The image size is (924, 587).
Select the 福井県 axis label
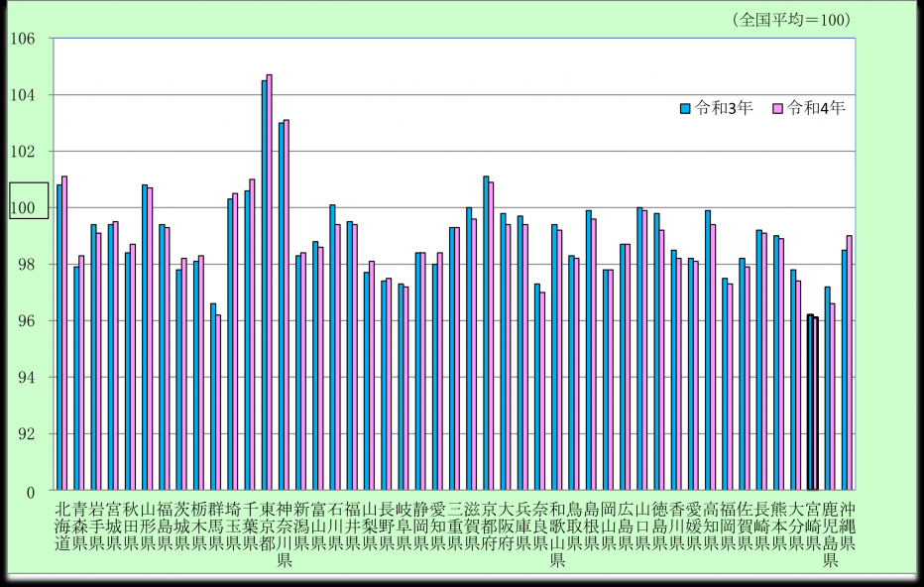[x=353, y=527]
